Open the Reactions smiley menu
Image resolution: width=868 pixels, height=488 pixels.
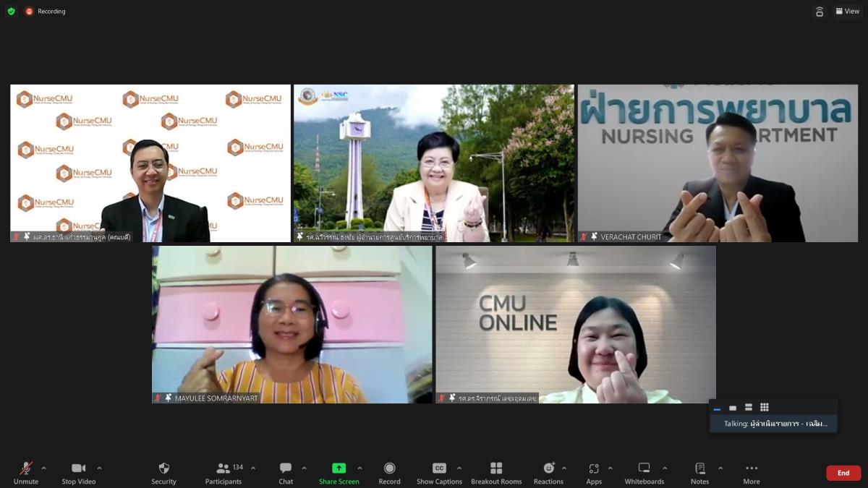pos(548,473)
